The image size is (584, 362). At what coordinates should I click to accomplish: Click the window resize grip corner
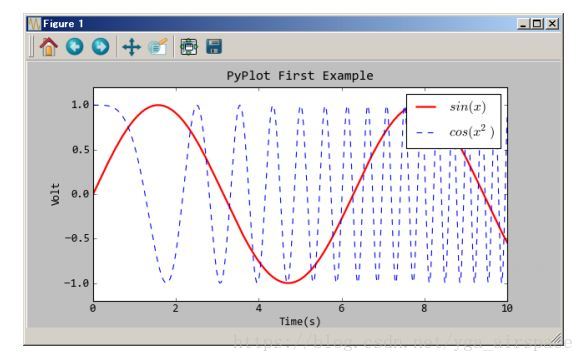click(556, 338)
